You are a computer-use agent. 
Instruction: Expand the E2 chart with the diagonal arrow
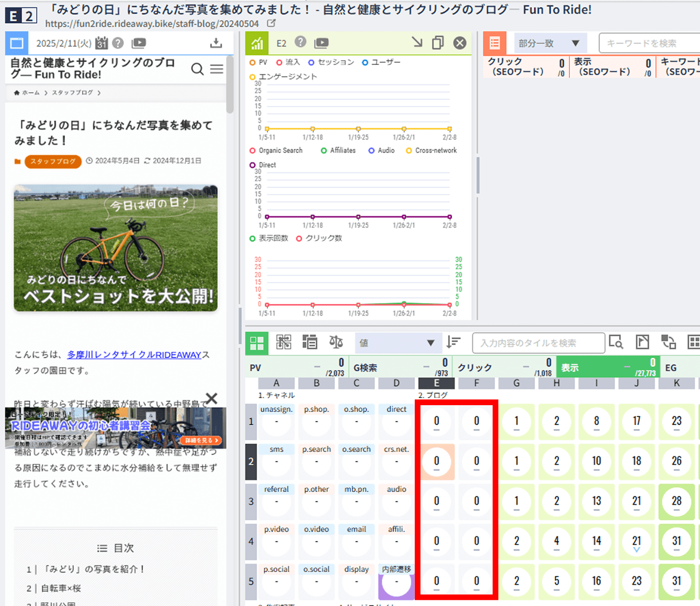(x=417, y=43)
